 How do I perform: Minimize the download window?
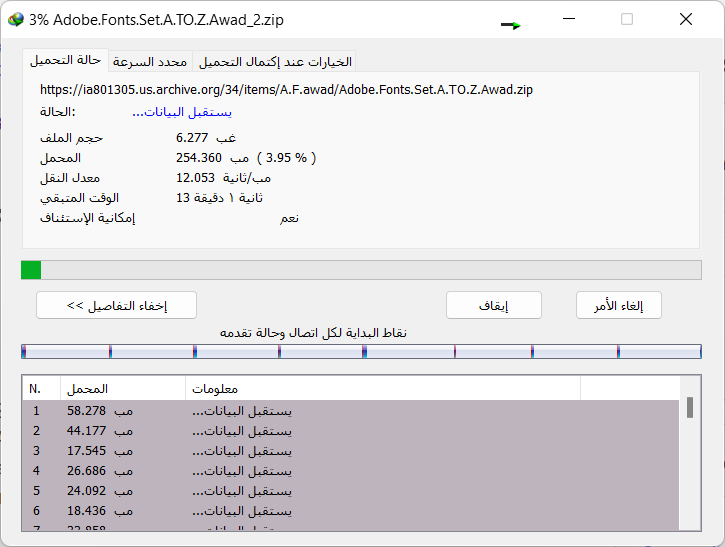tap(570, 19)
